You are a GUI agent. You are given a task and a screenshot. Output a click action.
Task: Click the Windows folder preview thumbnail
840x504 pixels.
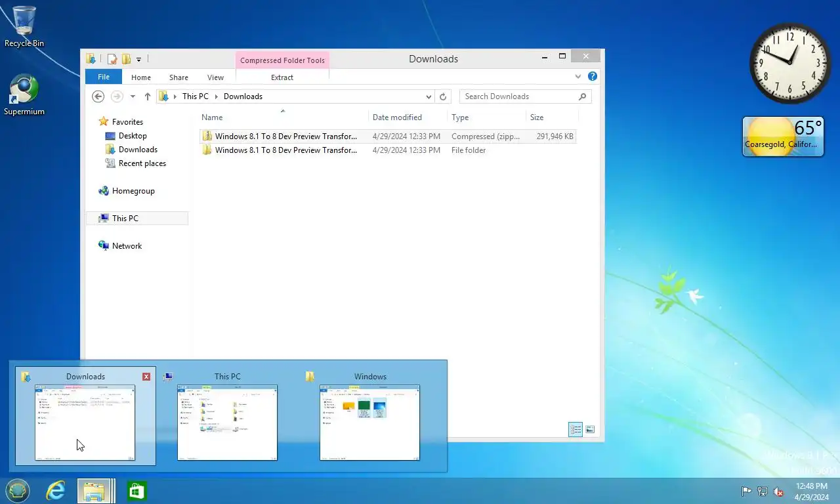pos(369,423)
